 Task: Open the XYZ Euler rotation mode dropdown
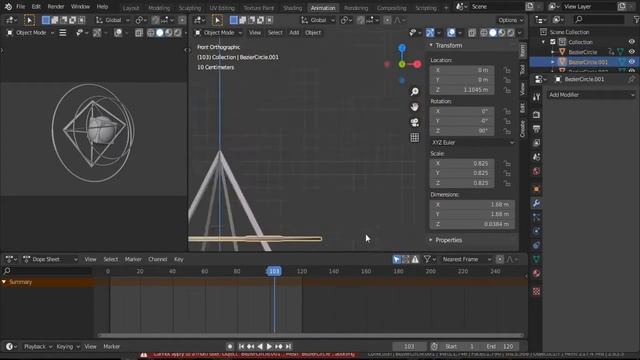click(472, 142)
